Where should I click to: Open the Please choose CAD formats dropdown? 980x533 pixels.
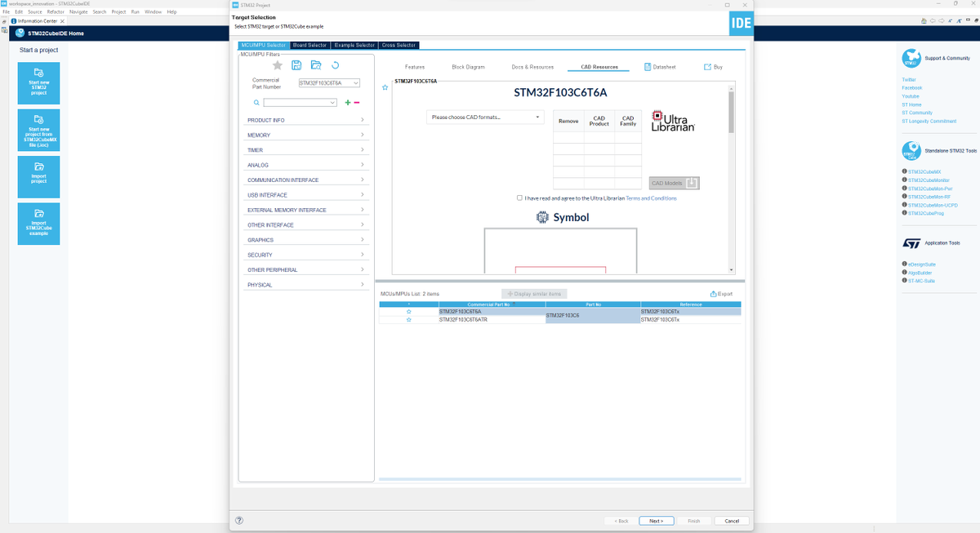[x=485, y=118]
